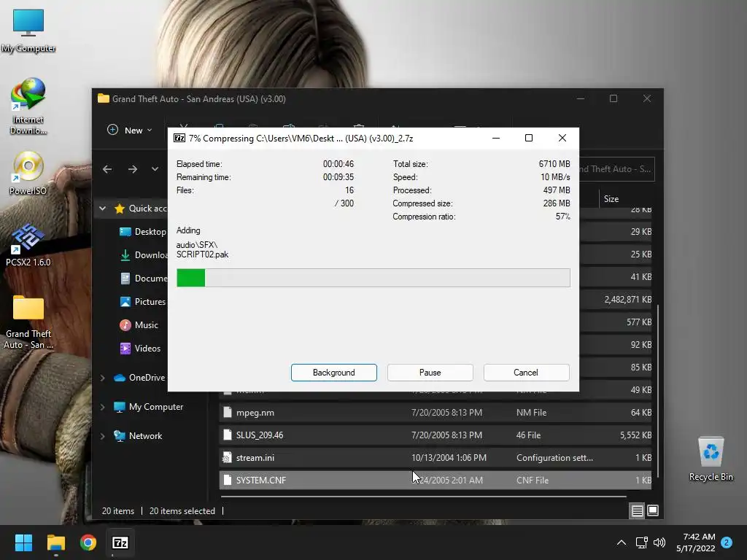Go back in File Explorer

pyautogui.click(x=107, y=169)
